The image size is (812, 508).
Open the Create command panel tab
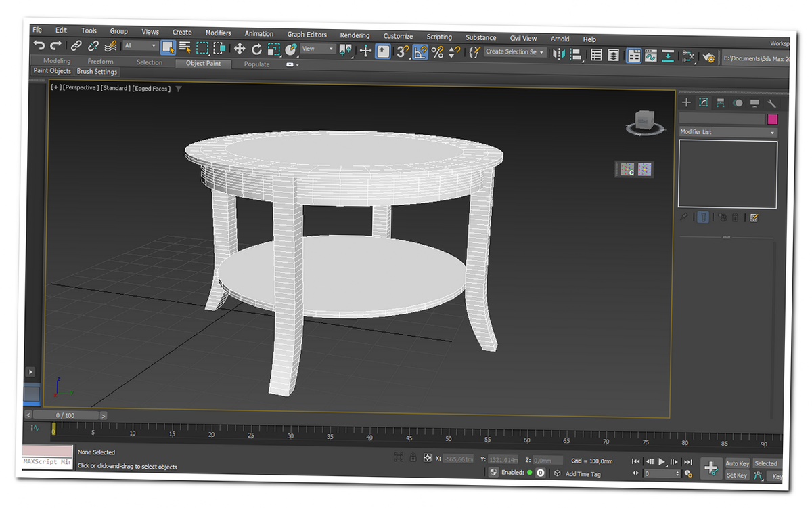[686, 102]
